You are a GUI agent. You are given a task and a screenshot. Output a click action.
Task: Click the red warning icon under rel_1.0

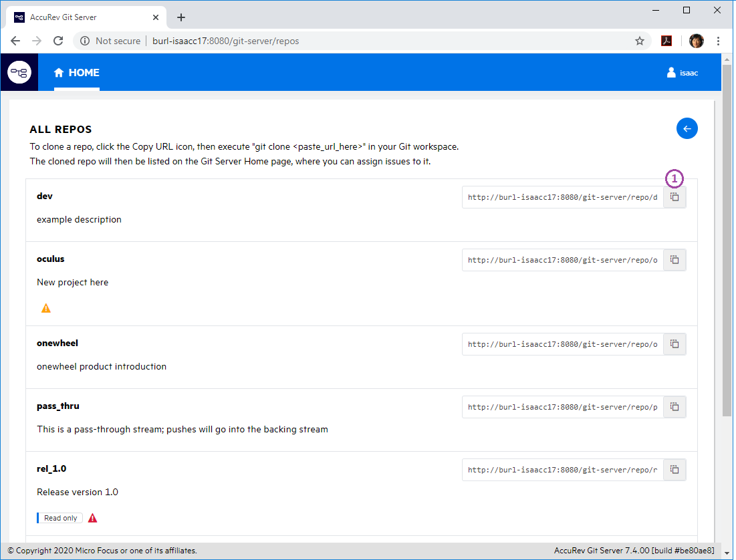click(x=92, y=518)
